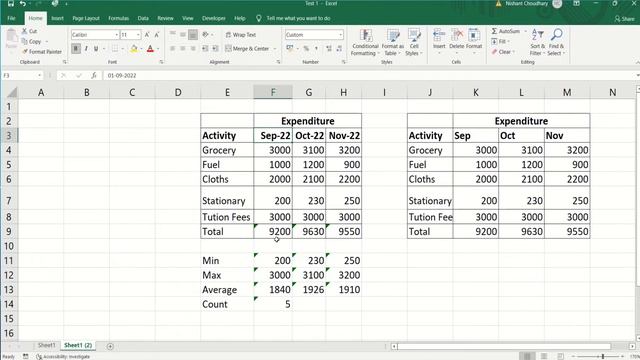Screen dimensions: 640x360
Task: Center cell text horizontally
Action: (x=183, y=49)
